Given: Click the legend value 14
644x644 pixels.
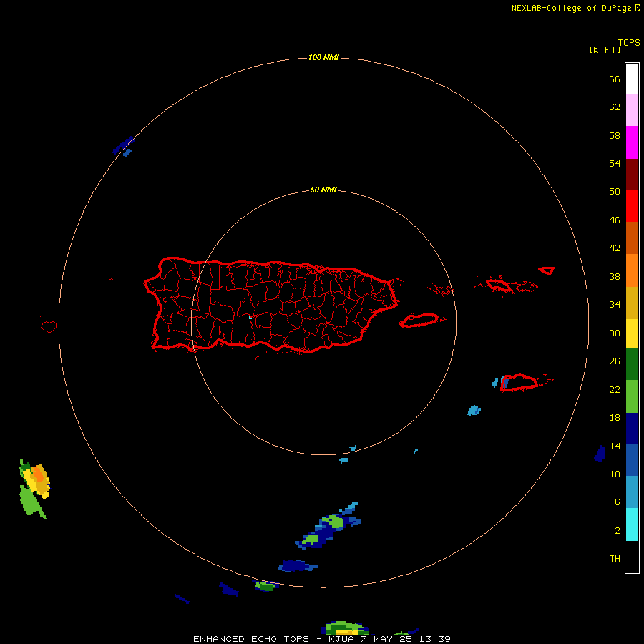Looking at the screenshot, I should (615, 446).
